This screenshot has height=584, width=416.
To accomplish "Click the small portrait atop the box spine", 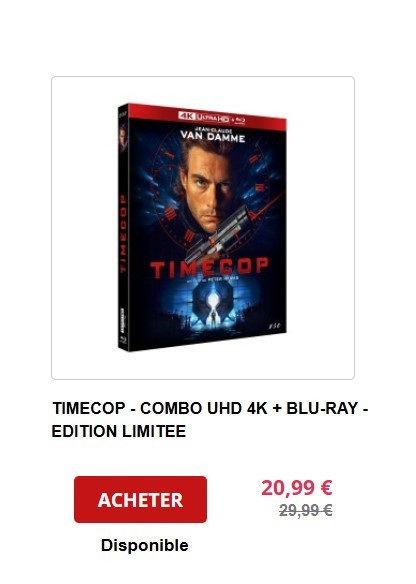I will click(123, 137).
